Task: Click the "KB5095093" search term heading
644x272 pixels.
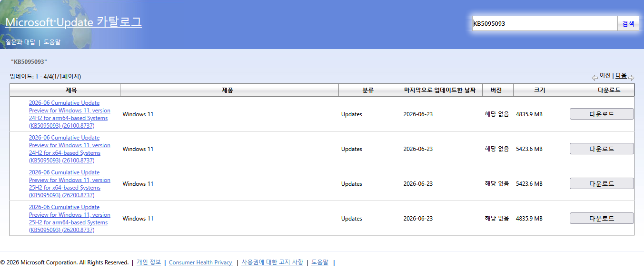Action: [29, 62]
